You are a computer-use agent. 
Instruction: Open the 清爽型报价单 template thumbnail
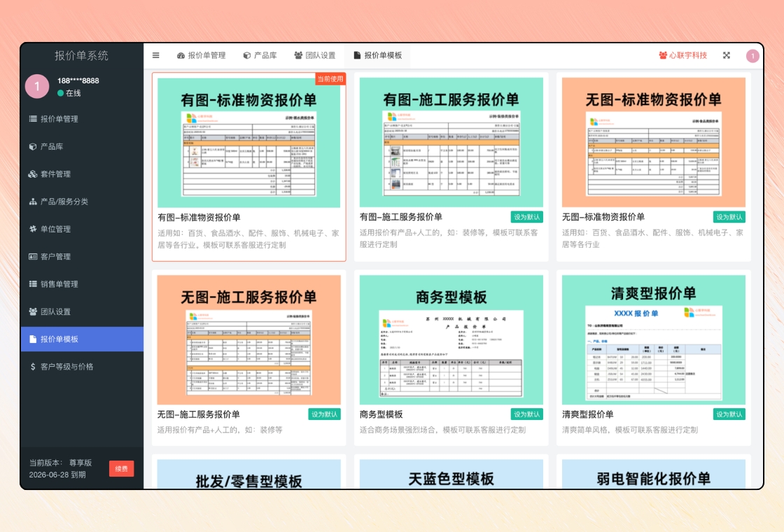pos(653,339)
